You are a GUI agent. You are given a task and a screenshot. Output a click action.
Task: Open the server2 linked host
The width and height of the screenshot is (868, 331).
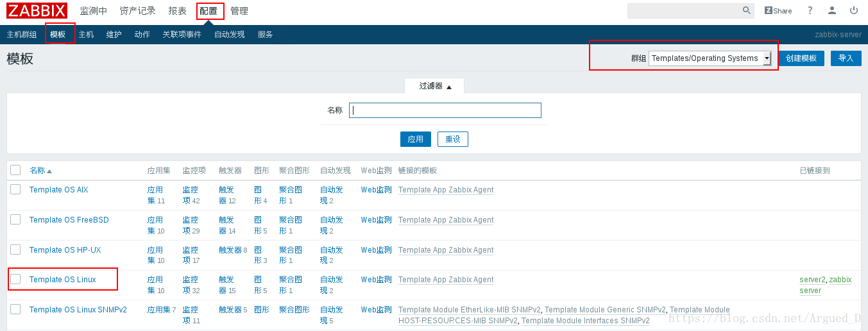click(812, 280)
